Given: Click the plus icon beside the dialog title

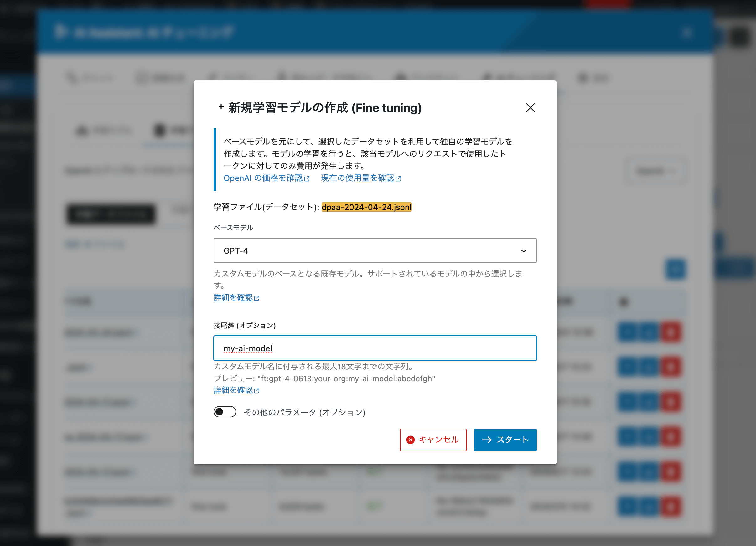Looking at the screenshot, I should coord(221,107).
